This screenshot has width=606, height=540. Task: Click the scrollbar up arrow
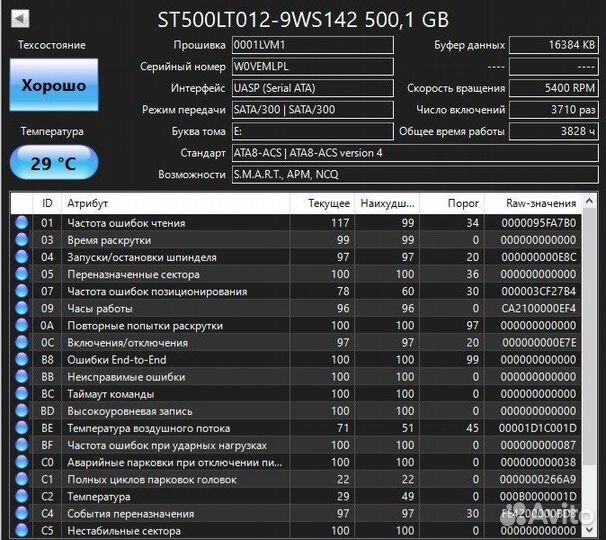point(589,201)
